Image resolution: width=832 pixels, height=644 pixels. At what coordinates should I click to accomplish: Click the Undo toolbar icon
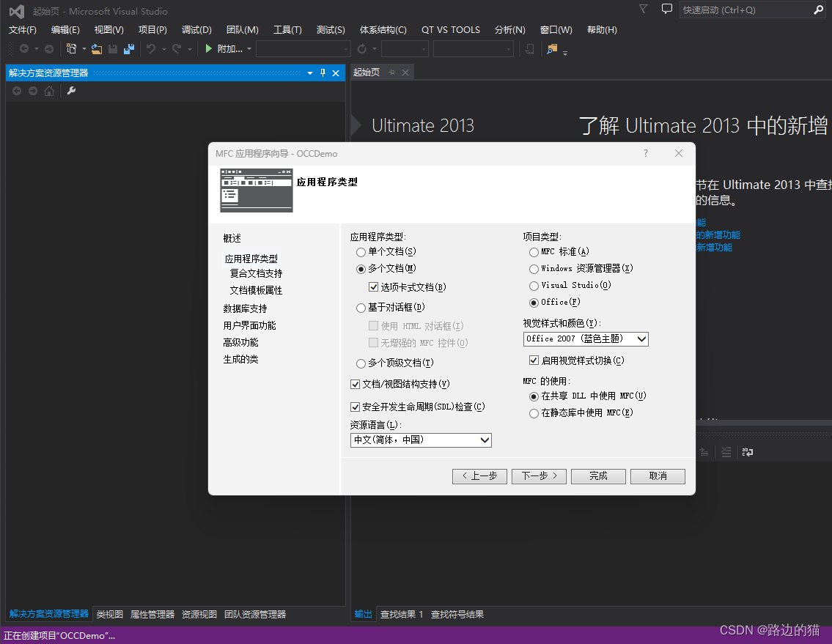pos(151,49)
